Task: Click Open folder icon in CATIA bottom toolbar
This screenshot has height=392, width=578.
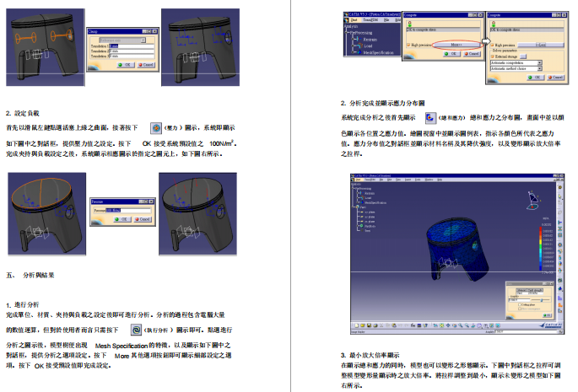Action: (x=362, y=325)
